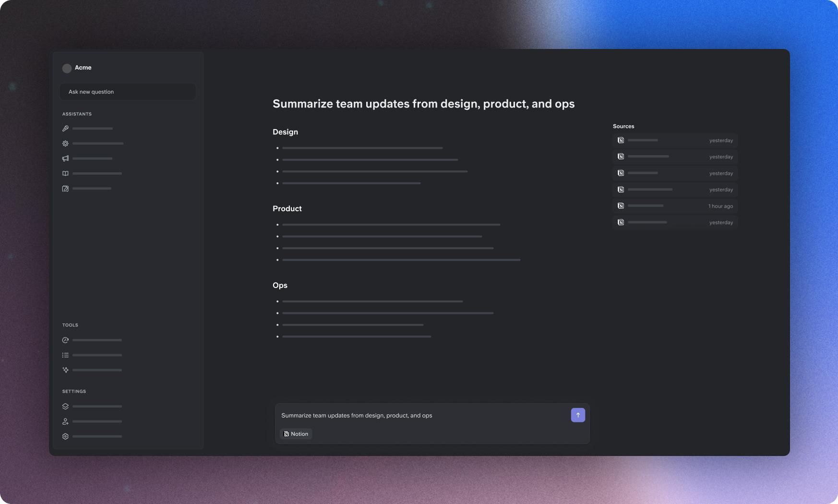This screenshot has height=504, width=838.
Task: Click the add user settings icon
Action: [65, 421]
